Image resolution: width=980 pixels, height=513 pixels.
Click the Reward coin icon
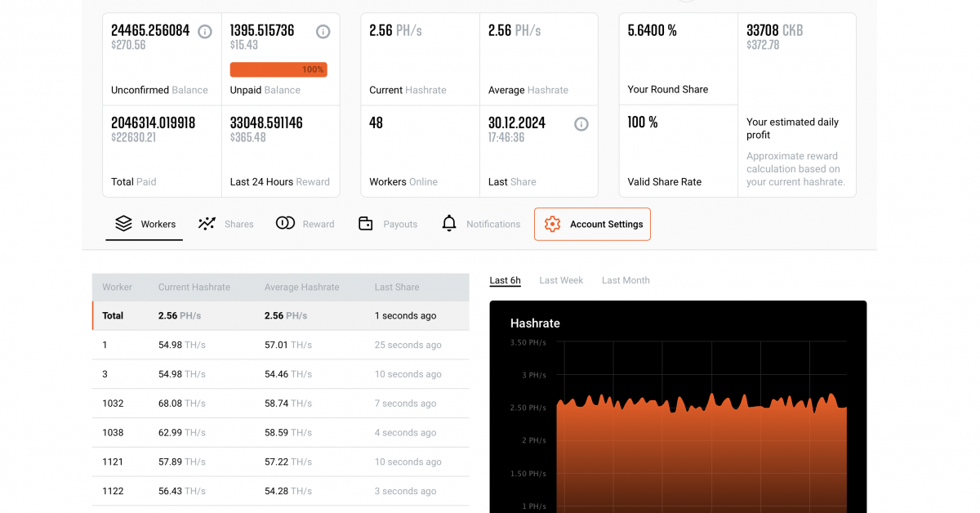click(x=285, y=224)
